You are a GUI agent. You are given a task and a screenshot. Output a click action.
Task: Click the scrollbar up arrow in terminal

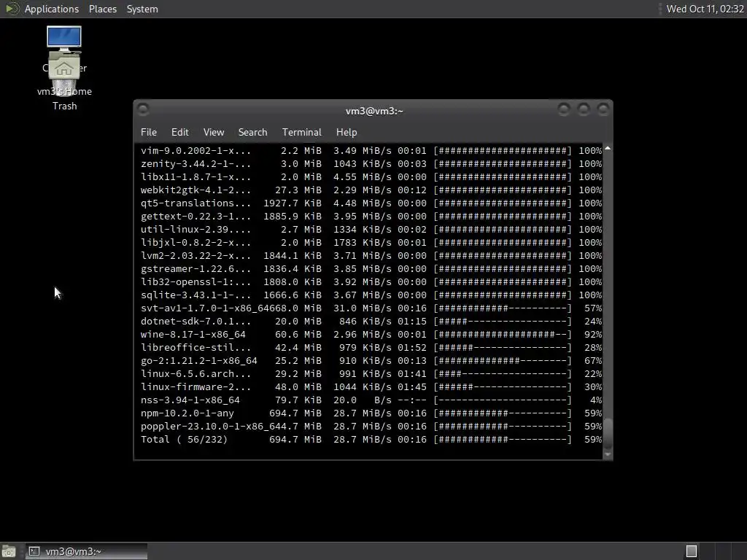[x=608, y=149]
